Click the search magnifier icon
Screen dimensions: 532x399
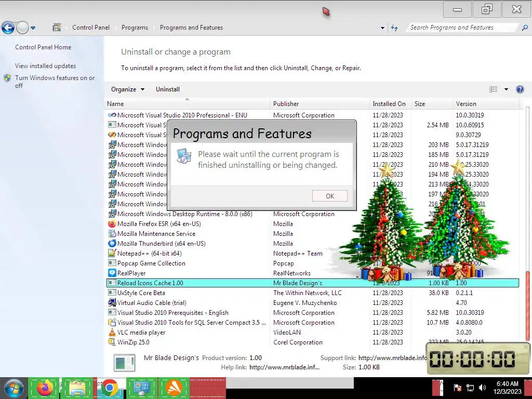click(525, 28)
